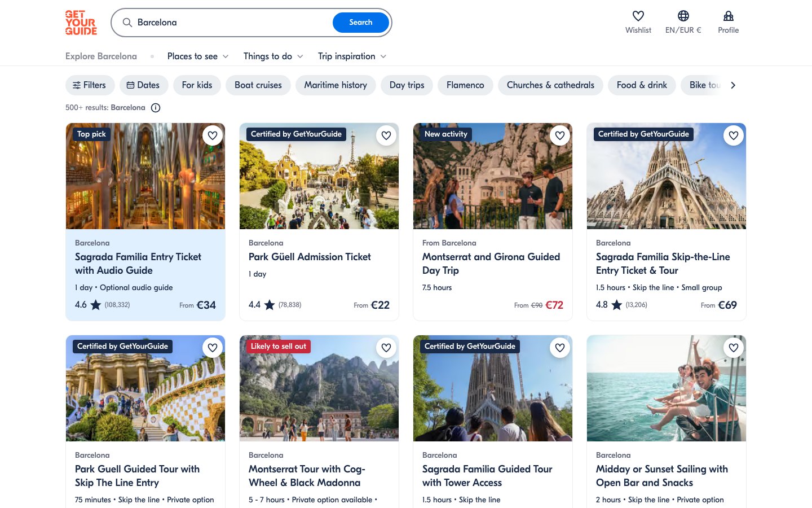
Task: Toggle wishlist heart on Midday Sailing card
Action: (x=734, y=348)
